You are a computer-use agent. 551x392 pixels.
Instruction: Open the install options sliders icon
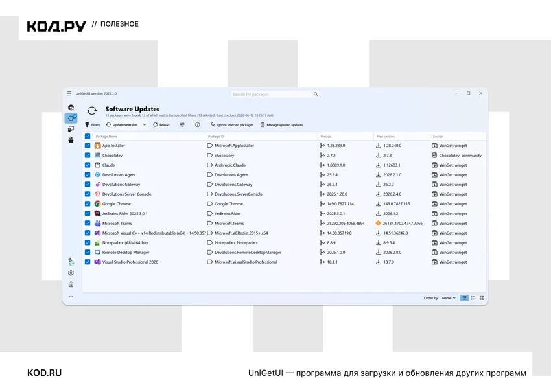[182, 124]
